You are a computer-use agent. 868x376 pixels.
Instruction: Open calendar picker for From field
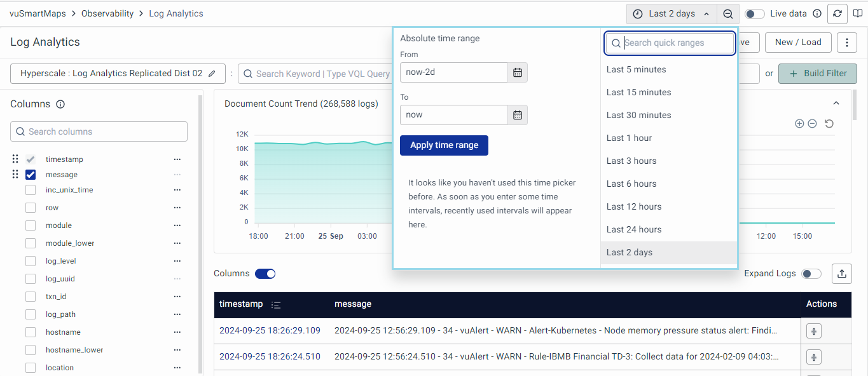coord(518,72)
